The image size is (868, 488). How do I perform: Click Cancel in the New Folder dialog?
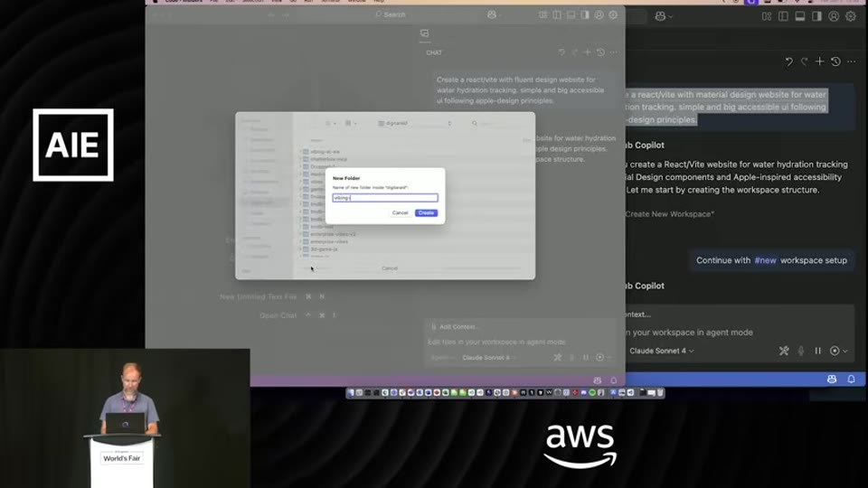(x=400, y=213)
